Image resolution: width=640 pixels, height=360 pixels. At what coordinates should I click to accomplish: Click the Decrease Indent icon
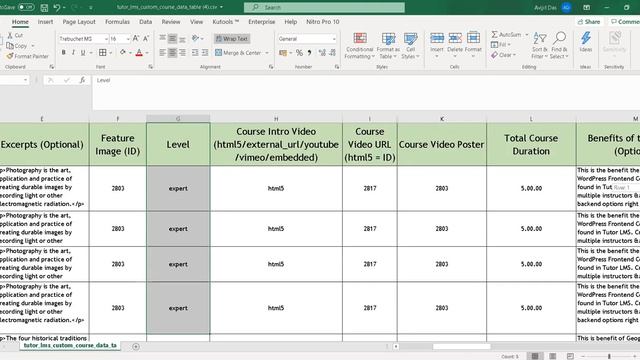pos(195,53)
